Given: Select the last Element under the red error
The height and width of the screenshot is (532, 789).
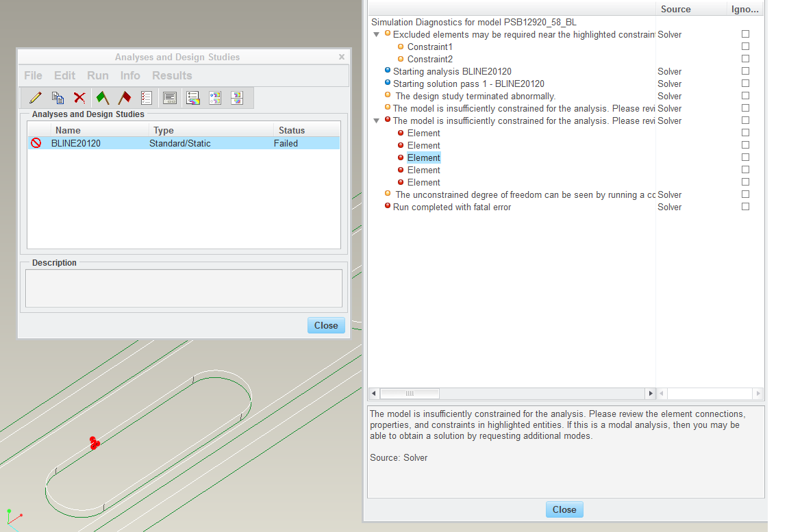Looking at the screenshot, I should pyautogui.click(x=424, y=182).
